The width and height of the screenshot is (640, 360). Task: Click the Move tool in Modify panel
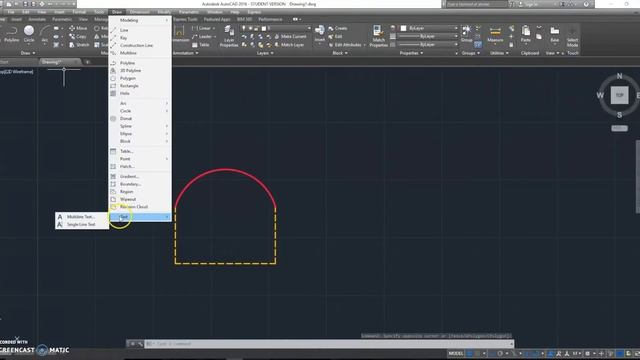tap(78, 28)
